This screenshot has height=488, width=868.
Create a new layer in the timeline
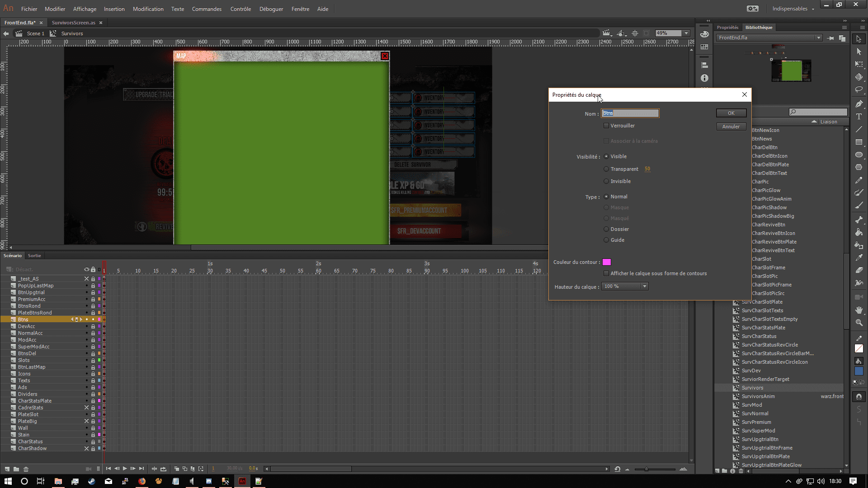coord(7,469)
